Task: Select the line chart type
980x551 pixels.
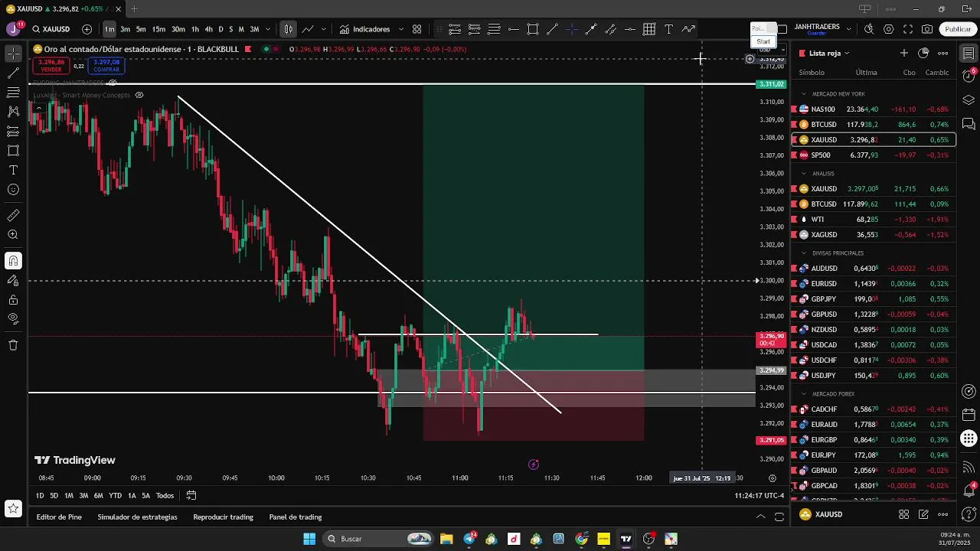Action: tap(308, 29)
